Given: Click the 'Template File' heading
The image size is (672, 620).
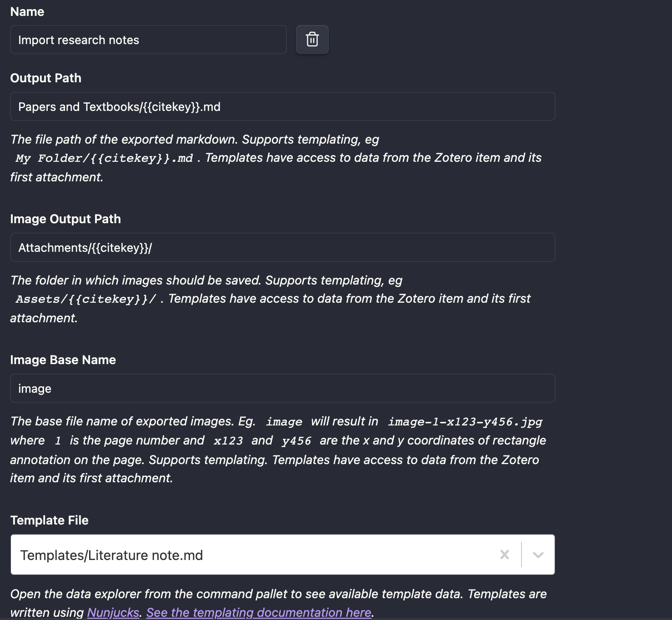Looking at the screenshot, I should click(x=50, y=520).
